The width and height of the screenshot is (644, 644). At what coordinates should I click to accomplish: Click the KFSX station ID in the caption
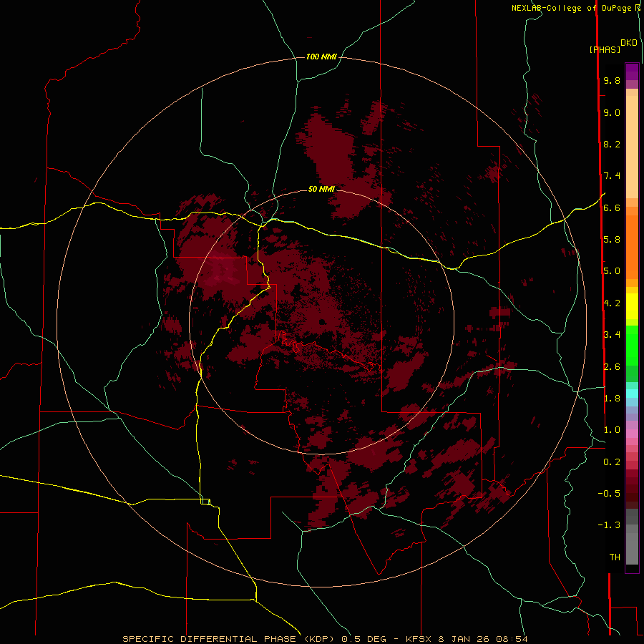(x=419, y=639)
